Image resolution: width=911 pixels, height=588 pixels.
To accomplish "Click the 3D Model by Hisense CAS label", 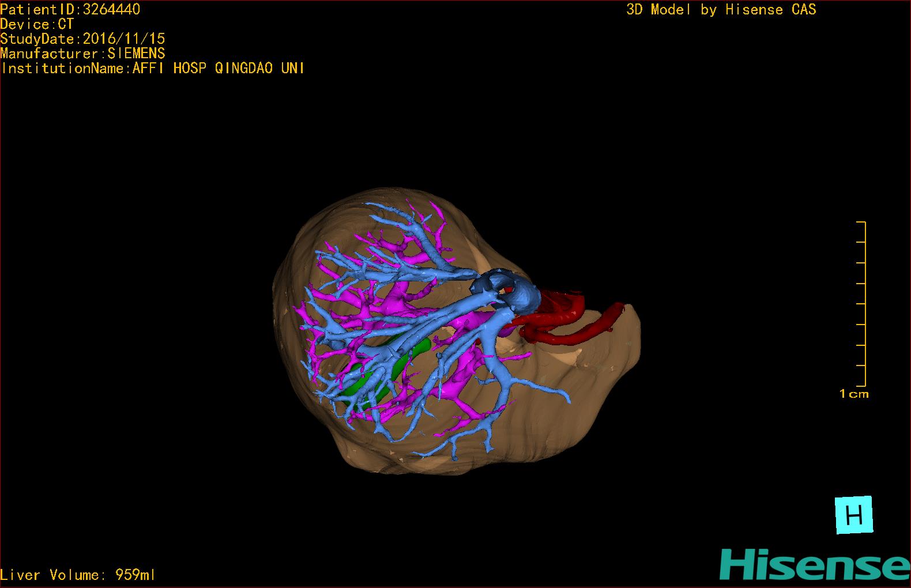I will coord(721,9).
